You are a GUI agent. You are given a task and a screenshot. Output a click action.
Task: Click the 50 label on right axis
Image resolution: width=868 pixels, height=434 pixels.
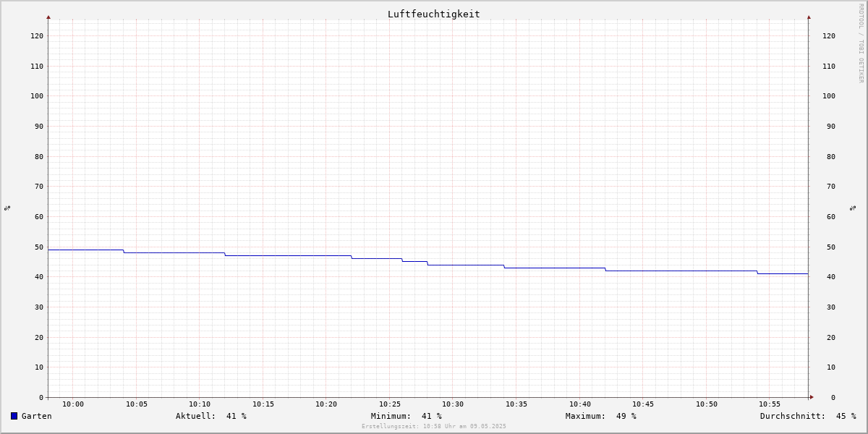(831, 247)
